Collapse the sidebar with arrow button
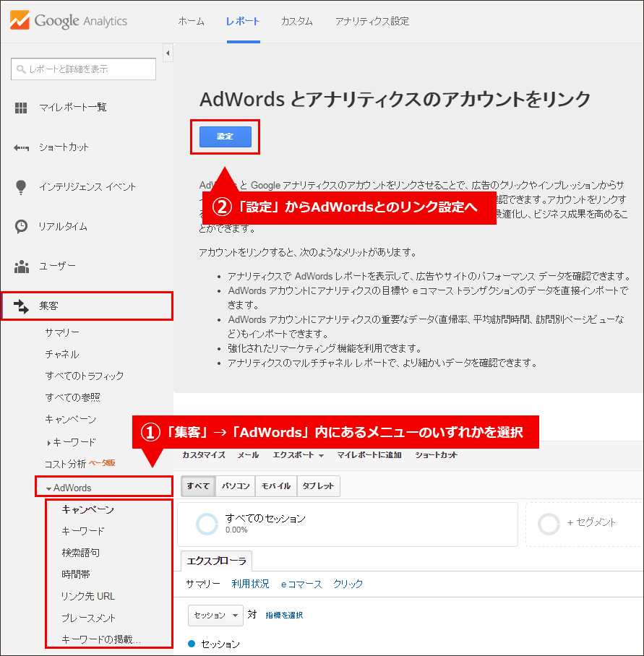Image resolution: width=644 pixels, height=656 pixels. pos(168,53)
